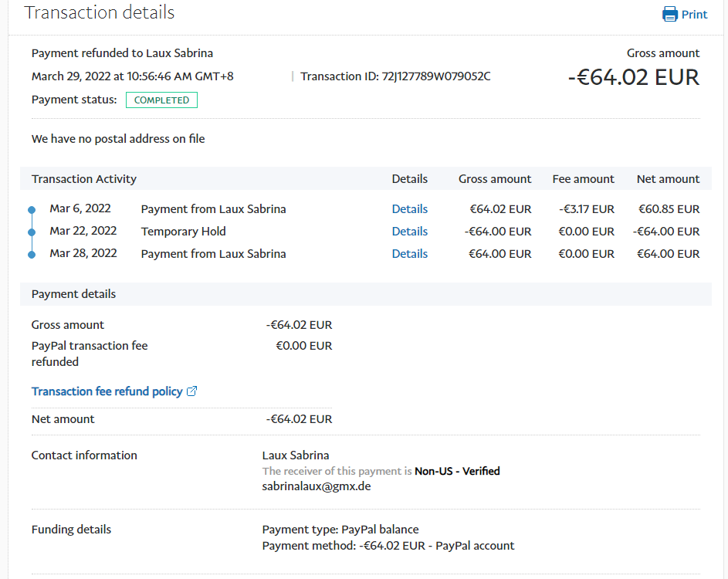Click the Fee amount column header
This screenshot has height=579, width=728.
(x=583, y=179)
